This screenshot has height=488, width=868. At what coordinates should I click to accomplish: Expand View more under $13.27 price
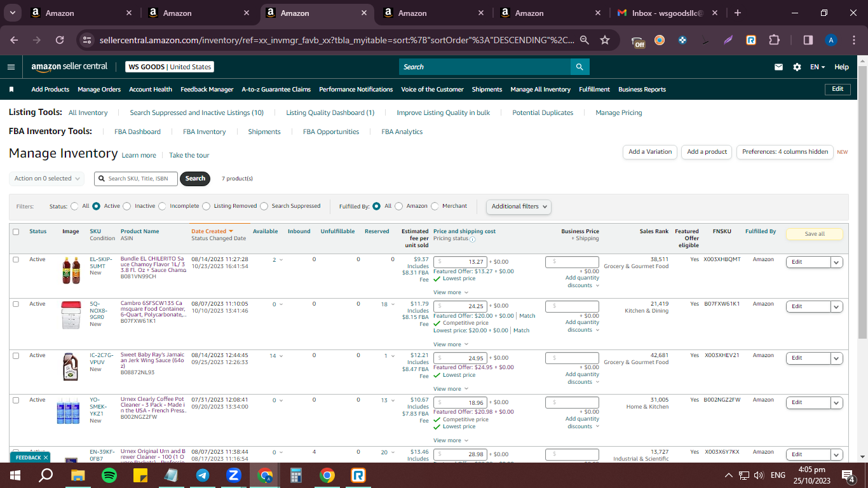(x=449, y=292)
